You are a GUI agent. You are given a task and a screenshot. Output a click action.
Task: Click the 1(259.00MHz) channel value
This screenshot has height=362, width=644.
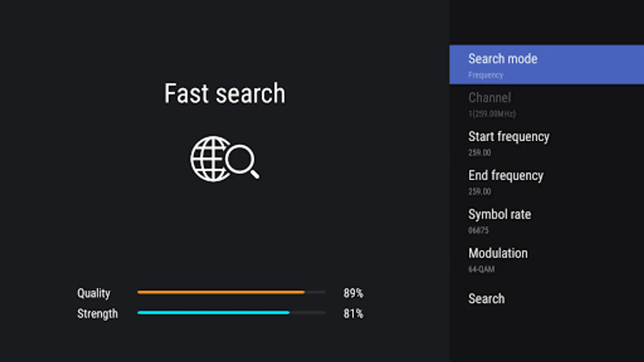(492, 114)
